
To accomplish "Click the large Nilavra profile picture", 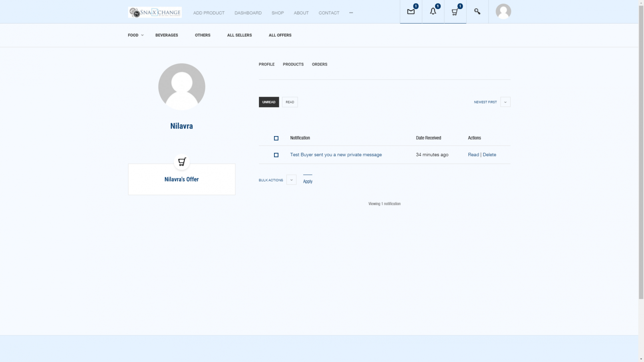I will coord(182,87).
